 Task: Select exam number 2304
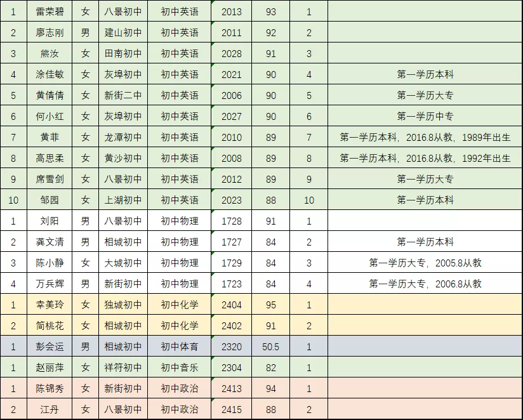click(x=232, y=368)
